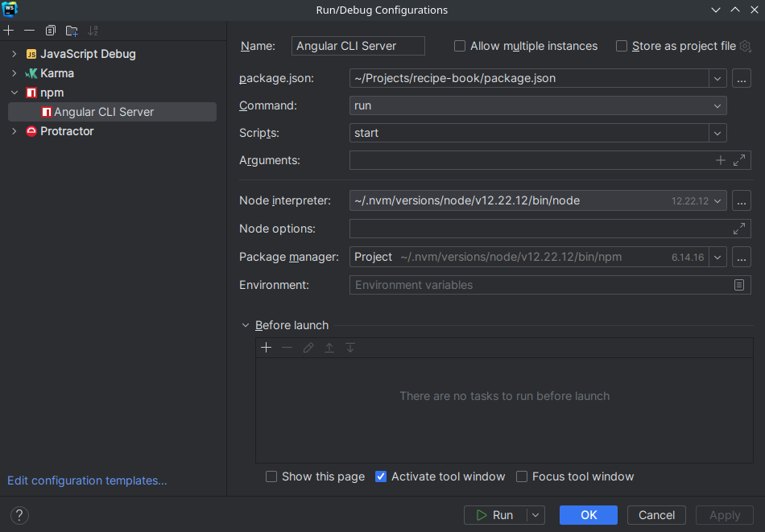Enable Allow multiple instances
765x532 pixels.
(460, 46)
